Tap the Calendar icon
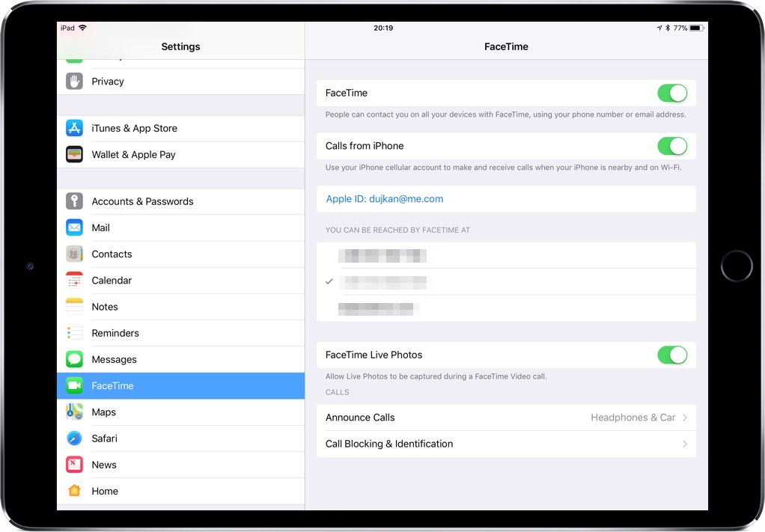The height and width of the screenshot is (532, 765). pyautogui.click(x=74, y=281)
